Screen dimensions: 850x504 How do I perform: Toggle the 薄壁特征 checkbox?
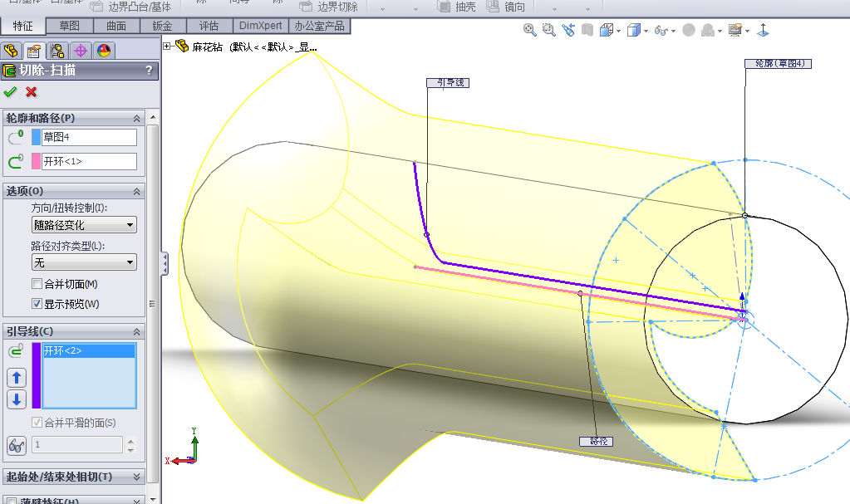[x=11, y=501]
